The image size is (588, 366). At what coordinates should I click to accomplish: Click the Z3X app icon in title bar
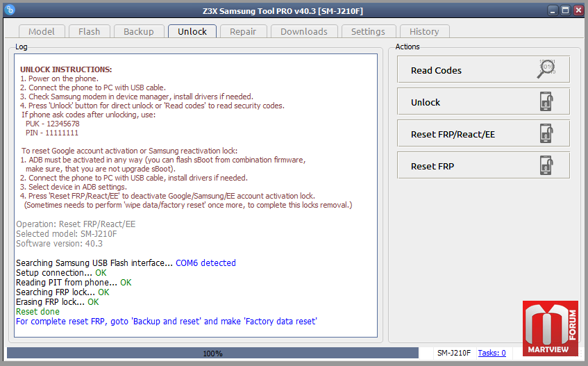click(10, 10)
